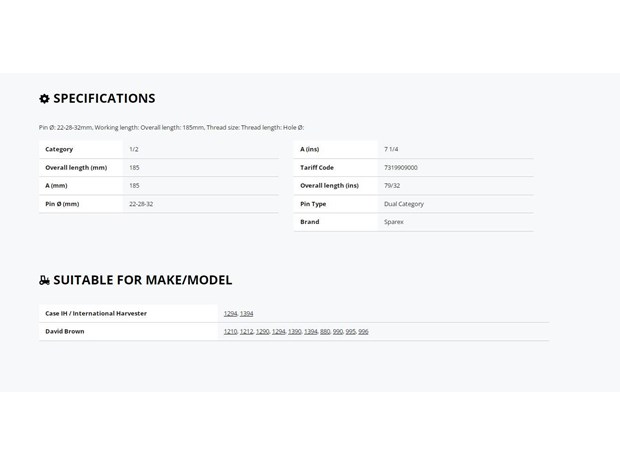Viewport: 620px width, 465px height.
Task: Select the 'Overall length (mm)' label
Action: (76, 168)
